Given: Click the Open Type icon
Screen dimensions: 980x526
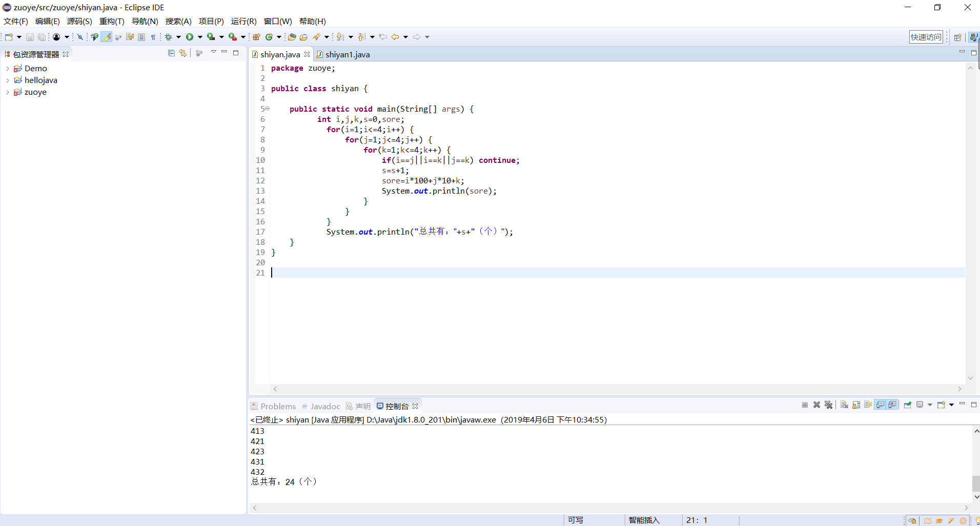Looking at the screenshot, I should click(x=292, y=37).
